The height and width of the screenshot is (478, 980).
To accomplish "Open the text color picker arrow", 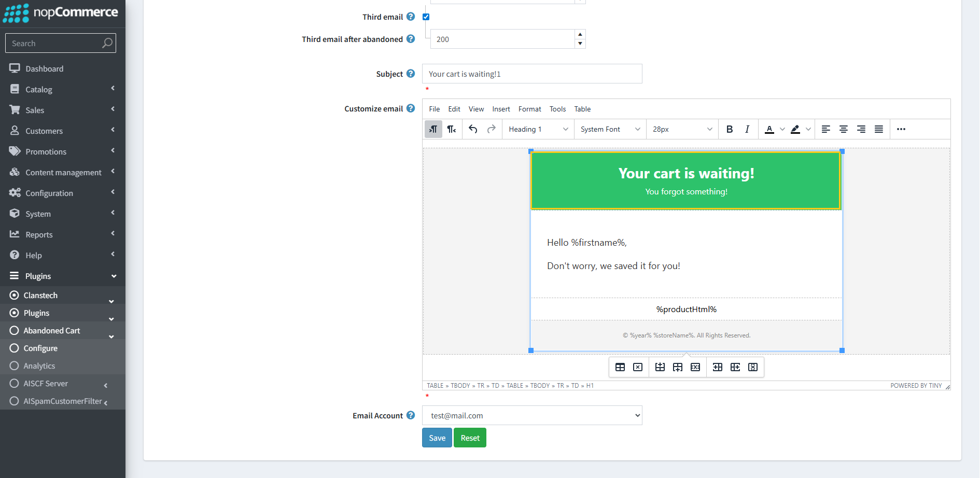I will (782, 129).
